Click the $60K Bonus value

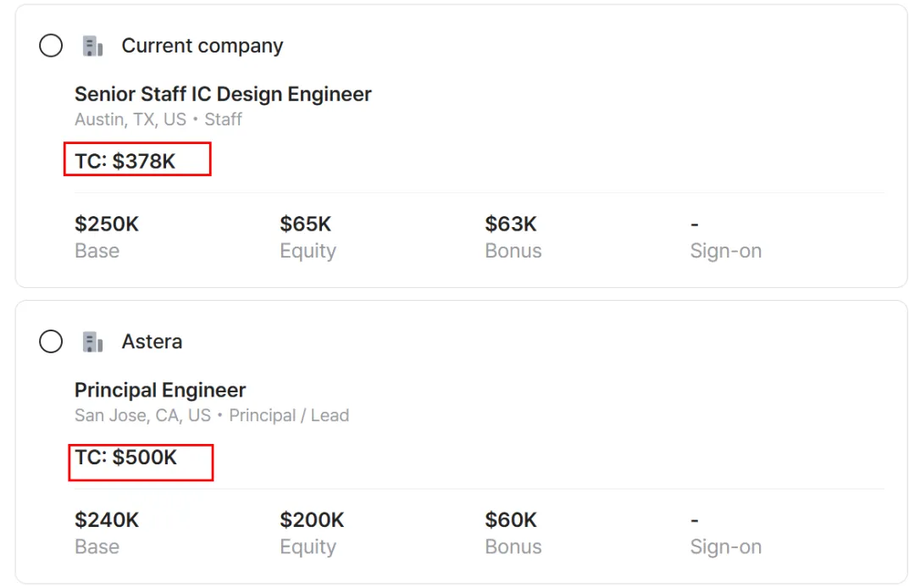[511, 520]
